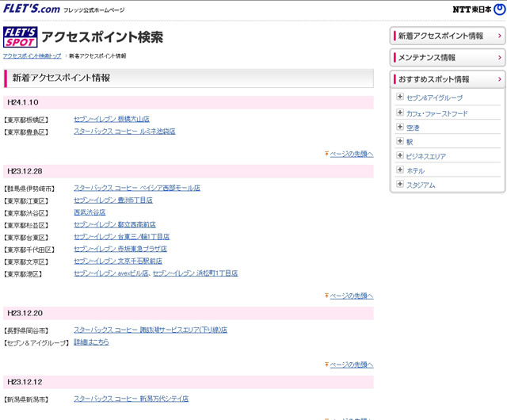
Task: Open おすすめスポット情報 sidebar menu
Action: [x=448, y=79]
